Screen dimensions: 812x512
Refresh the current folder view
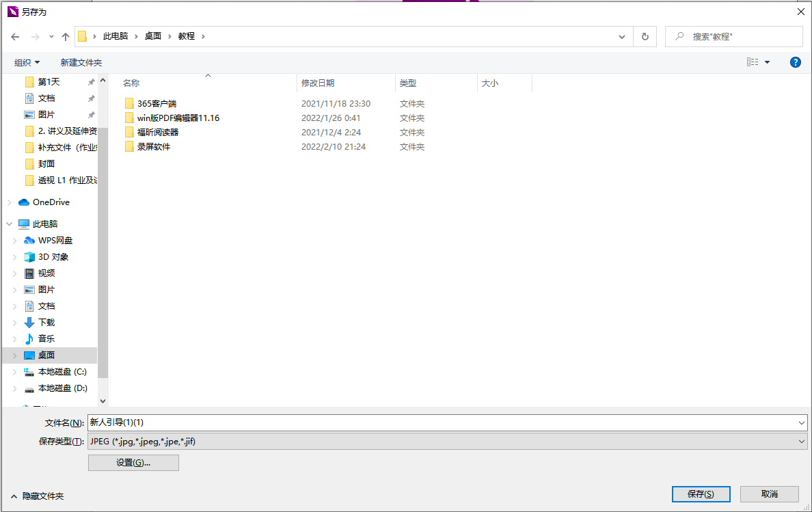point(645,37)
